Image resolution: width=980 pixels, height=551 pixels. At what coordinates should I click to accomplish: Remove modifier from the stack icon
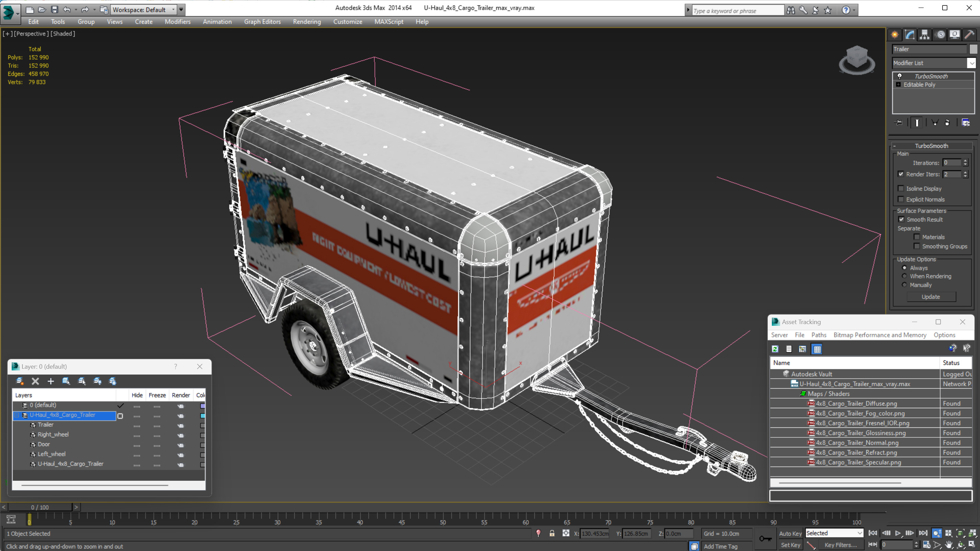click(x=947, y=123)
